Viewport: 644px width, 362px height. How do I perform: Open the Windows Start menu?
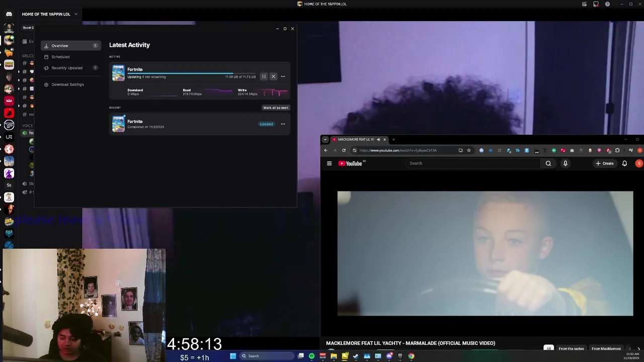(233, 356)
